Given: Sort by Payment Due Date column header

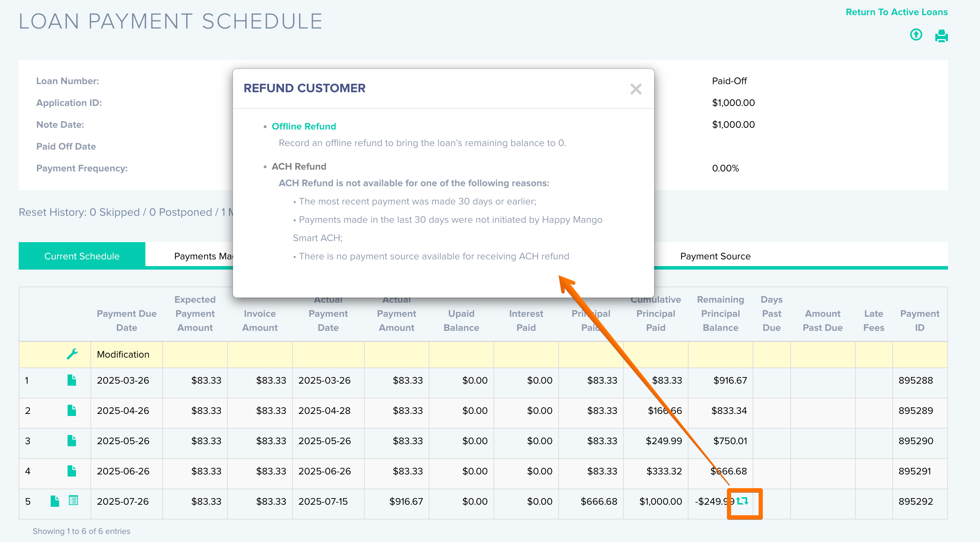Looking at the screenshot, I should (x=126, y=320).
